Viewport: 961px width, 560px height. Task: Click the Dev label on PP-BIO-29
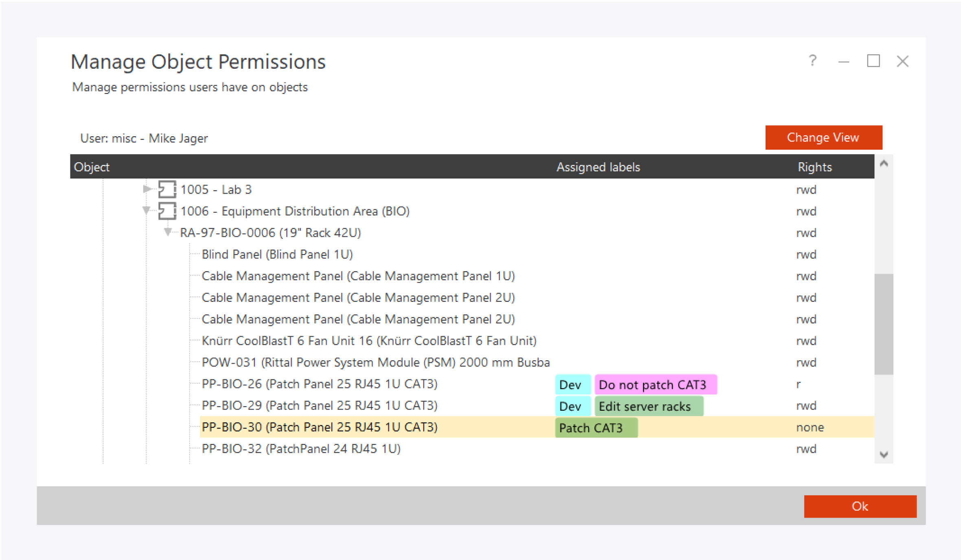click(x=572, y=406)
